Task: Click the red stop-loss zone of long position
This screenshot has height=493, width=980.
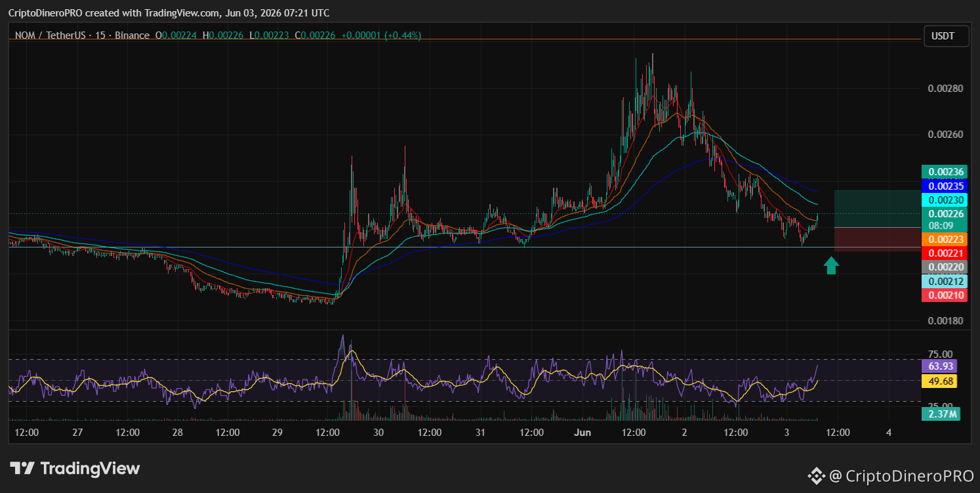Action: tap(877, 239)
